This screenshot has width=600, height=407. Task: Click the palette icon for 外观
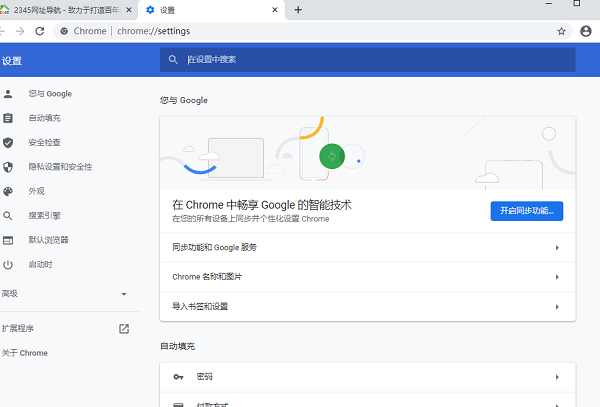tap(8, 191)
